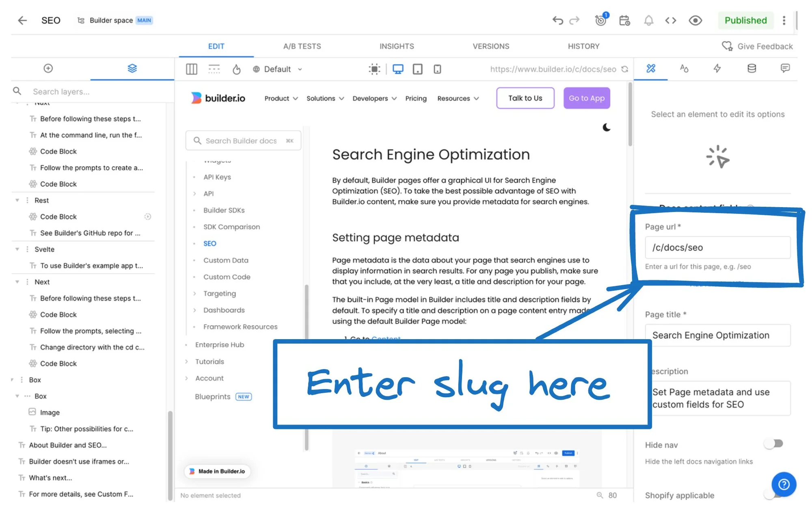Image resolution: width=812 pixels, height=513 pixels.
Task: Click the eye preview icon
Action: pyautogui.click(x=695, y=20)
